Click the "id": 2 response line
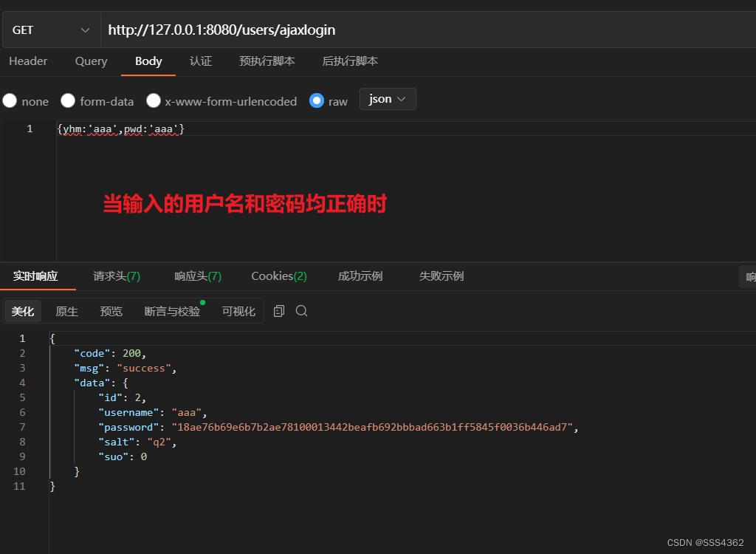The width and height of the screenshot is (756, 554). coord(122,397)
